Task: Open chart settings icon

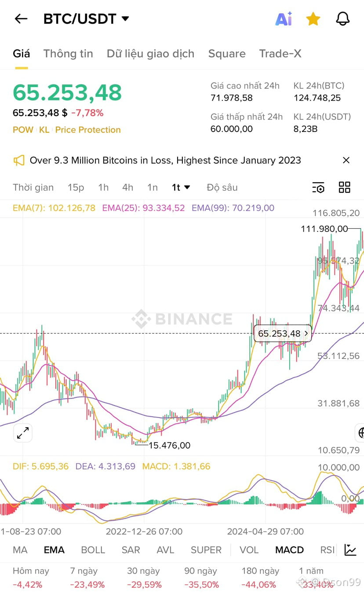Action: [318, 187]
